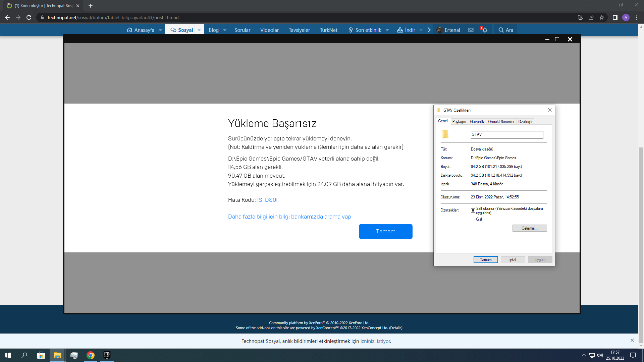Click the share page icon
This screenshot has width=644, height=362.
pyautogui.click(x=591, y=17)
